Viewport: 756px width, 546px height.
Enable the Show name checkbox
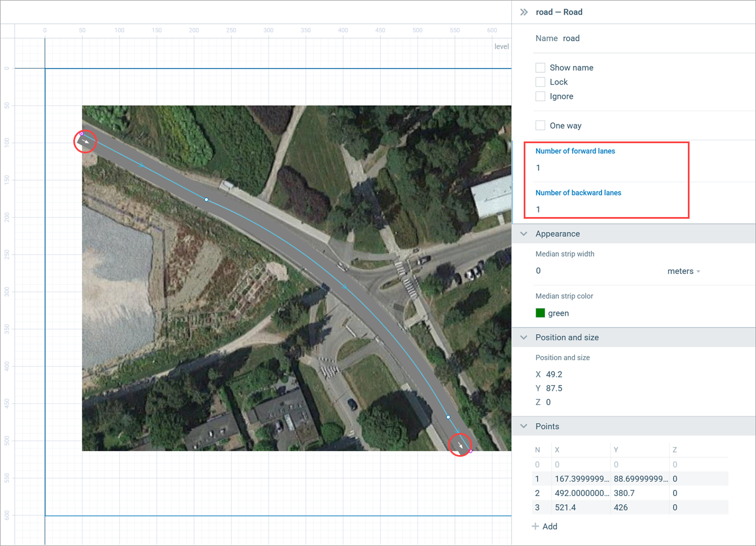tap(540, 68)
